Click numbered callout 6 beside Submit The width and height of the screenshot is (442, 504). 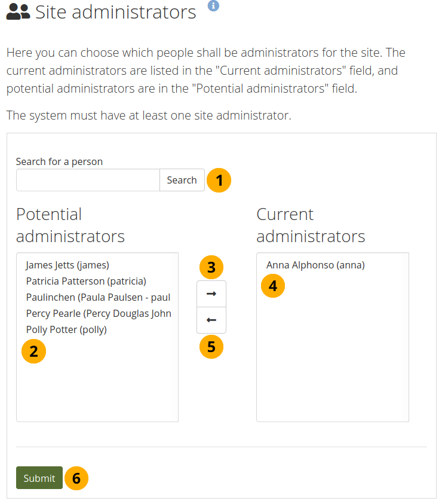(76, 478)
